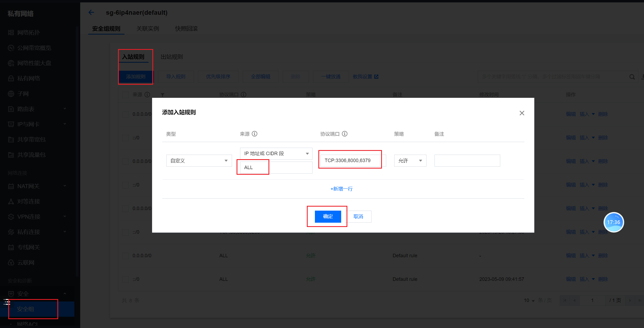Open the IP 地址或 CIDR 段 source dropdown
The width and height of the screenshot is (644, 328).
click(276, 154)
